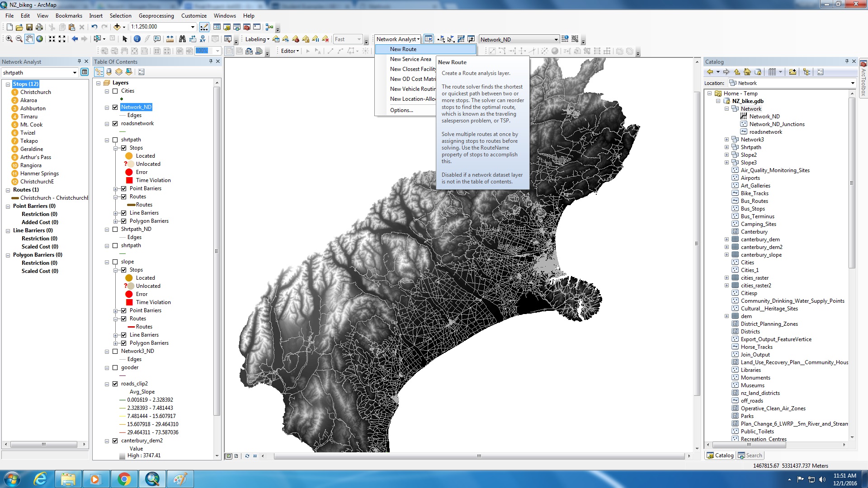Click the Routes line symbol under shrtpath
Viewport: 868px width, 488px height.
[x=132, y=205]
